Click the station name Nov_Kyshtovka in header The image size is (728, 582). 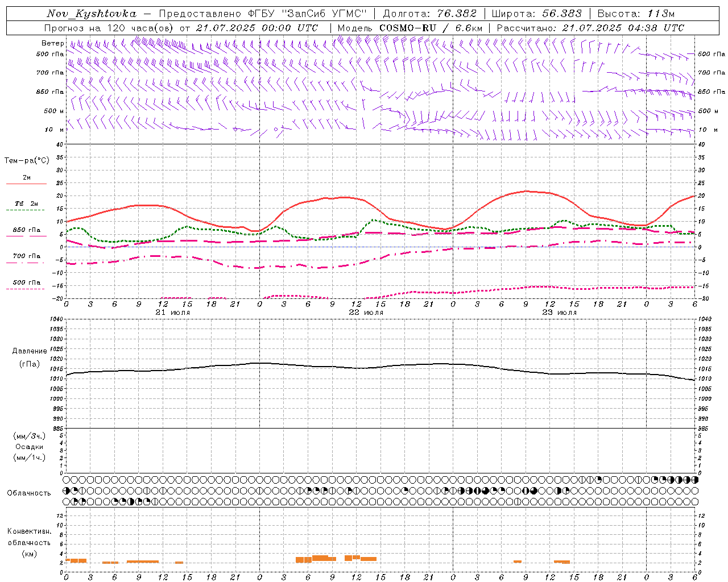click(x=92, y=14)
